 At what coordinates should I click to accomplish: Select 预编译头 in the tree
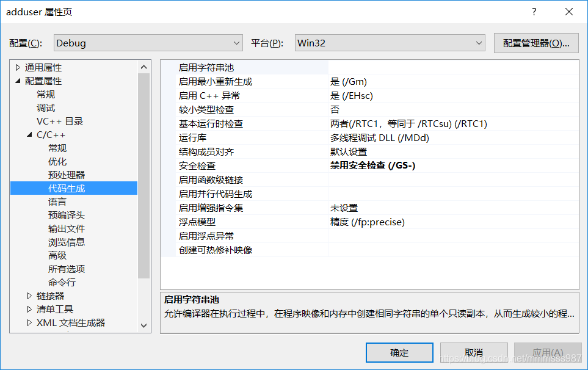tap(67, 215)
